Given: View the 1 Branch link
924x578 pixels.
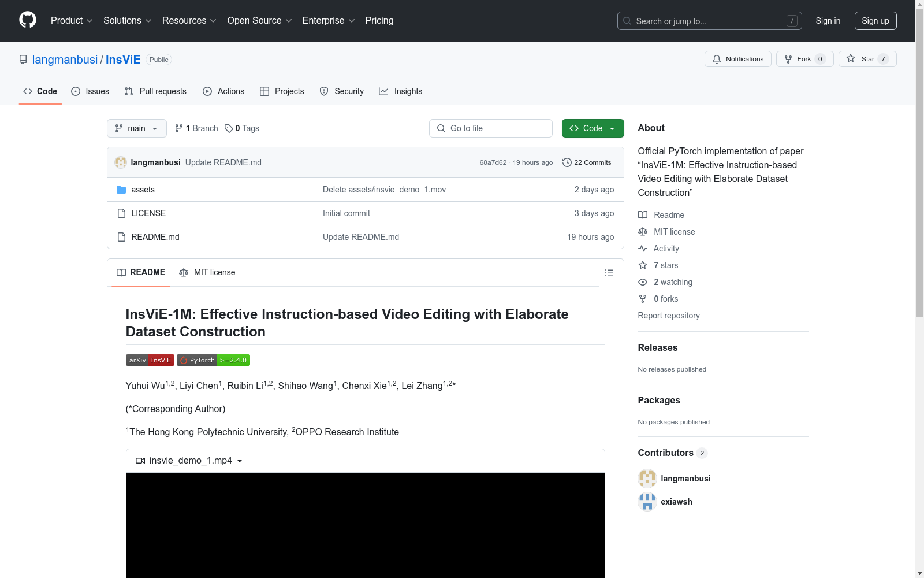Looking at the screenshot, I should (x=196, y=128).
